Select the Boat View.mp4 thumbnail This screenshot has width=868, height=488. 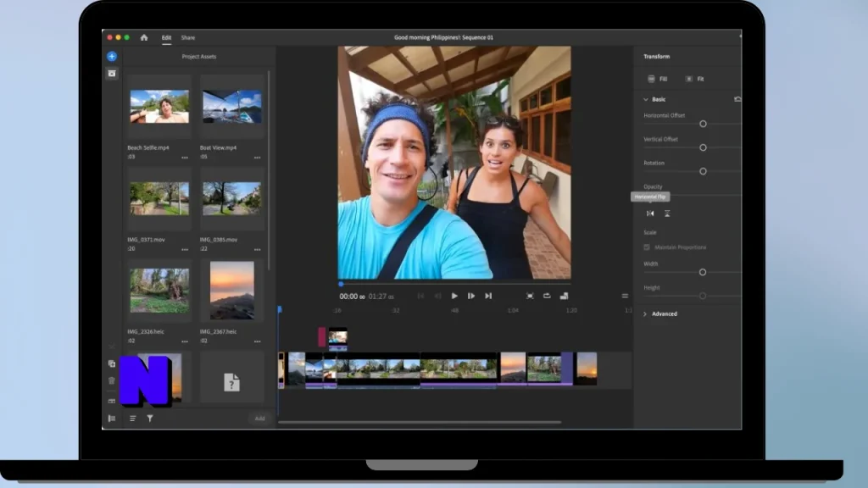click(x=232, y=107)
